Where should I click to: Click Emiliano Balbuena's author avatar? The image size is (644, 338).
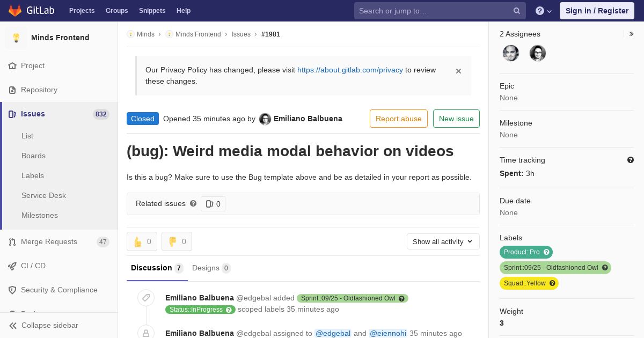pyautogui.click(x=265, y=119)
